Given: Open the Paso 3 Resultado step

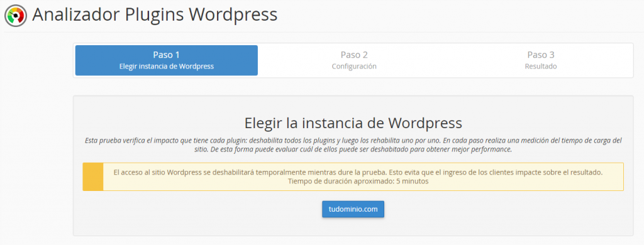Looking at the screenshot, I should click(540, 60).
